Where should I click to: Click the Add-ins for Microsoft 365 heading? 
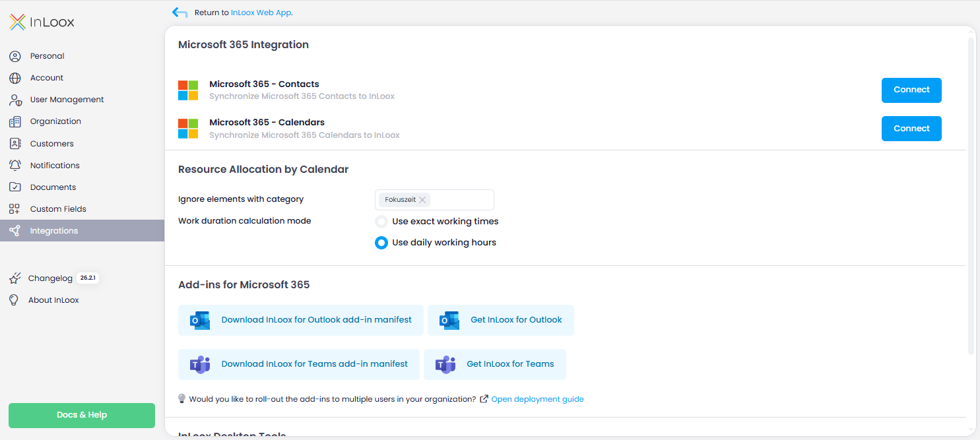point(244,285)
